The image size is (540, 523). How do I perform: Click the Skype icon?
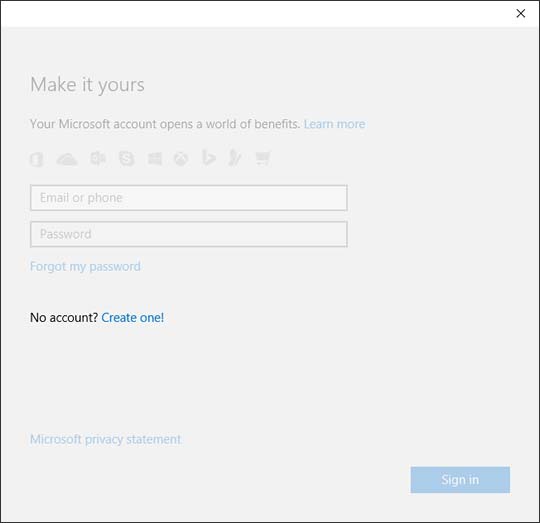tap(126, 159)
